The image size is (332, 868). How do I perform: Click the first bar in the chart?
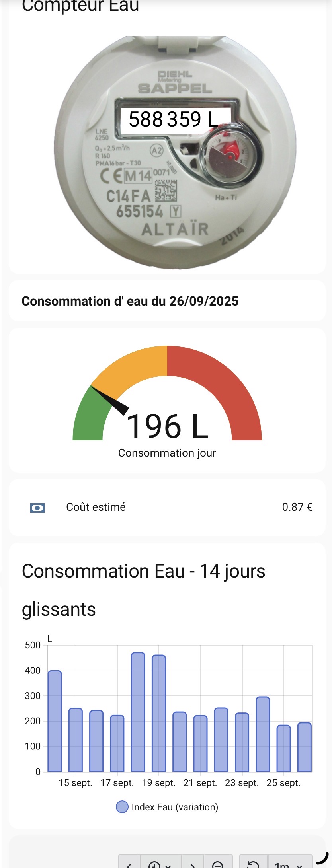pyautogui.click(x=55, y=721)
